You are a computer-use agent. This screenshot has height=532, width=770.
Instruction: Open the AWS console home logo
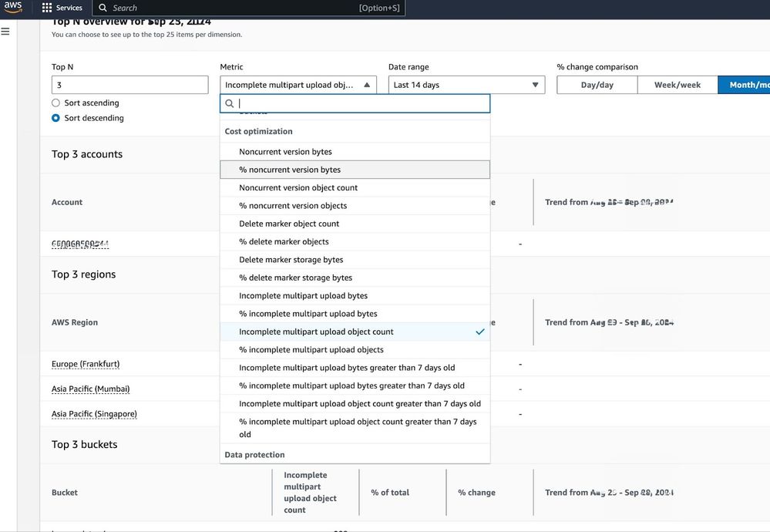[x=13, y=8]
